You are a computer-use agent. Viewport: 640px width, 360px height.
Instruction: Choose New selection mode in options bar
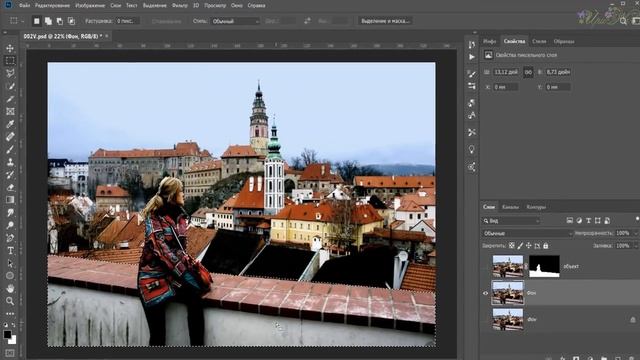(x=37, y=21)
